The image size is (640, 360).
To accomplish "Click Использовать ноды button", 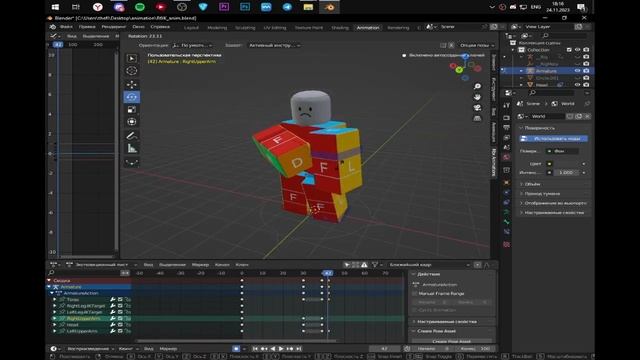I will point(554,139).
